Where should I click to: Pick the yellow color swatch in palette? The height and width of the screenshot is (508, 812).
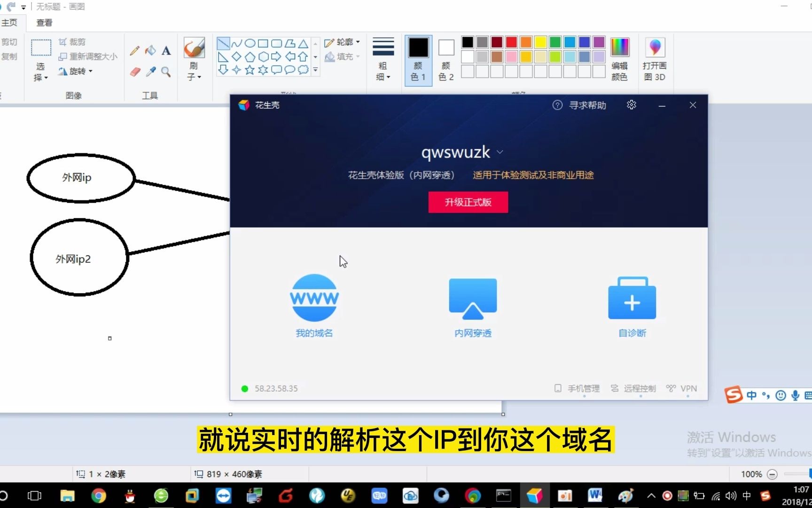click(540, 42)
